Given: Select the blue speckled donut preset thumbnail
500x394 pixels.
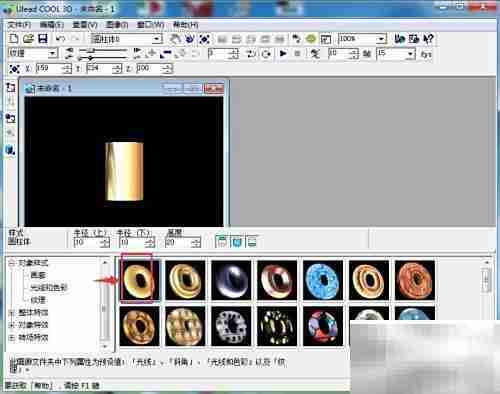Looking at the screenshot, I should [323, 280].
